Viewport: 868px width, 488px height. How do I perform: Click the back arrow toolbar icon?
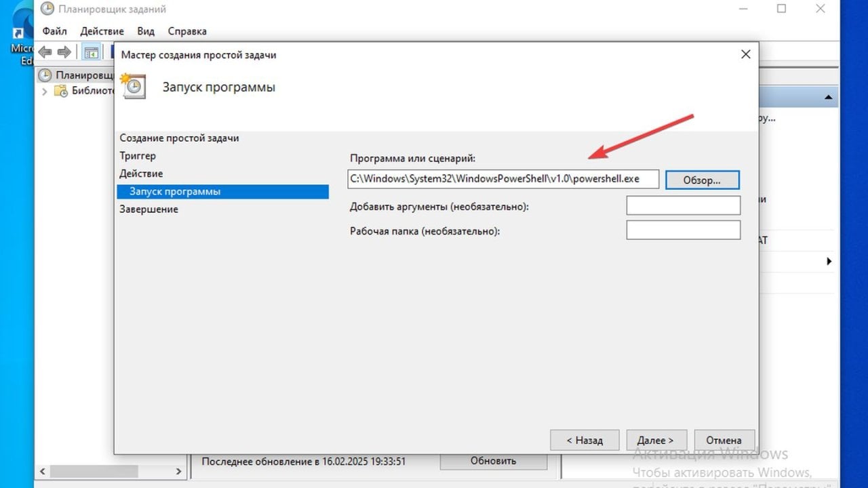[45, 52]
